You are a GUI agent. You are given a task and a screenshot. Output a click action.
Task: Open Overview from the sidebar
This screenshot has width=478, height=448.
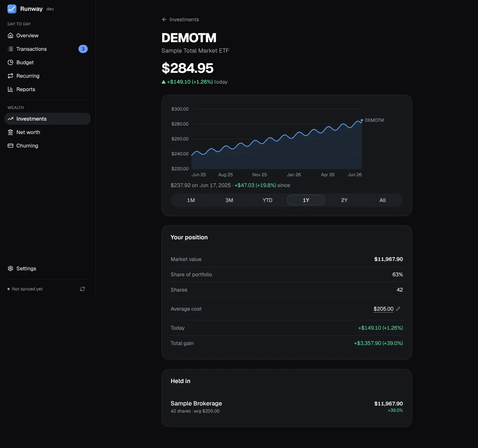(x=47, y=35)
